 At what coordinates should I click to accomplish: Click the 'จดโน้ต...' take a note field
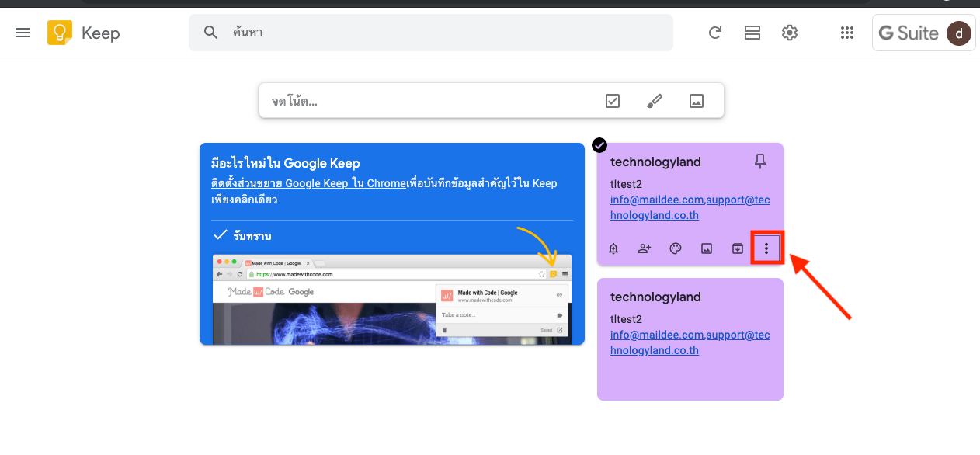pyautogui.click(x=427, y=101)
